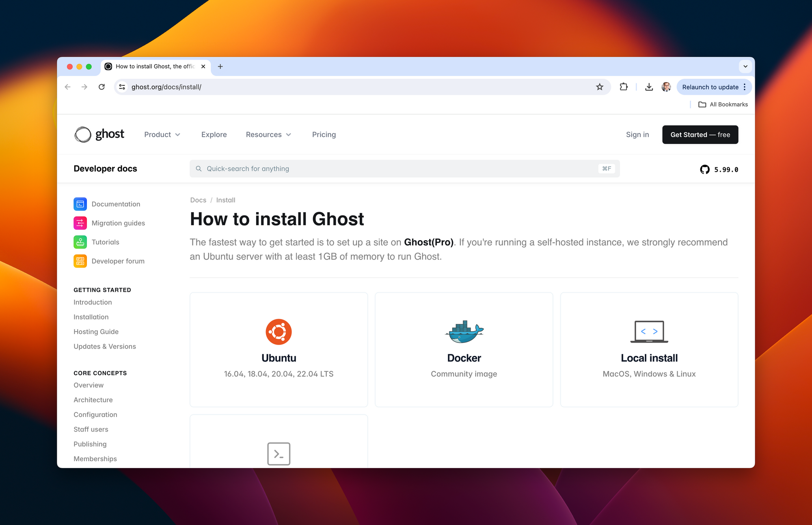Click the Migration guides pink icon
Screen dimensions: 812x525
80,223
